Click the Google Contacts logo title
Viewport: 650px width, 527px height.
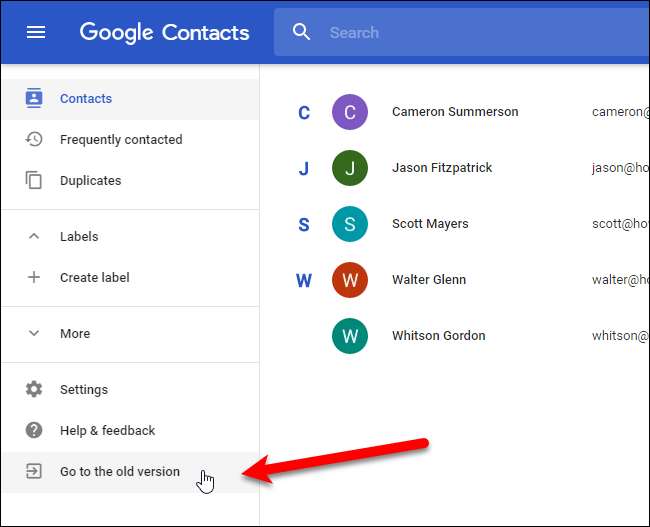coord(164,33)
